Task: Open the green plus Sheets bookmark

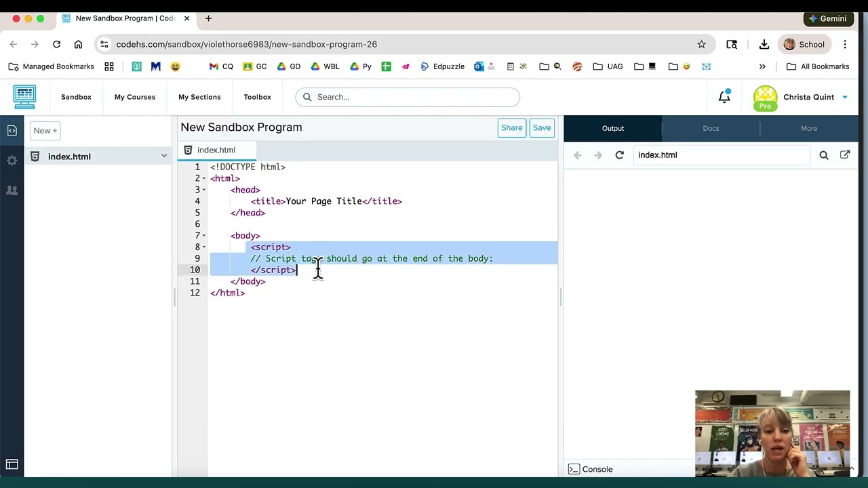Action: point(386,66)
